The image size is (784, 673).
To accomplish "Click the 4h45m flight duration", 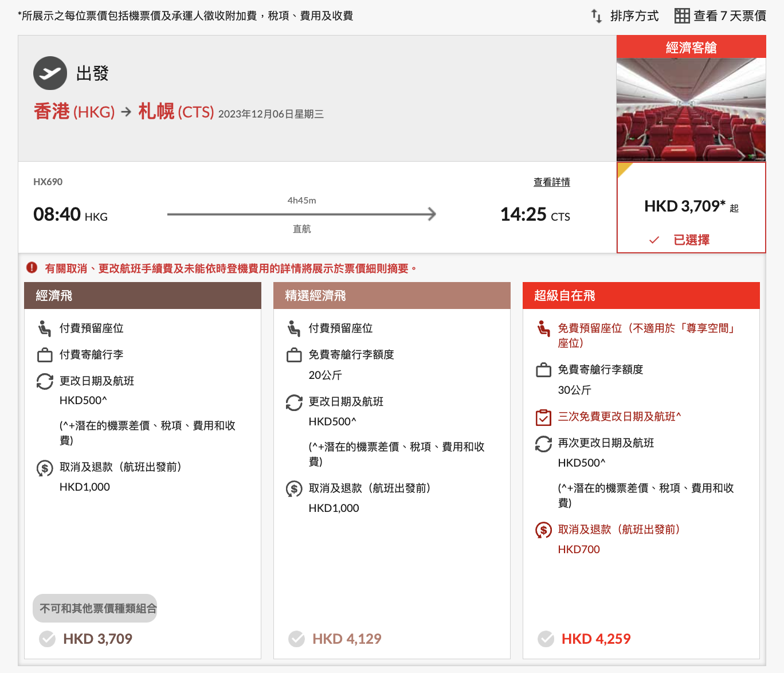I will tap(302, 200).
